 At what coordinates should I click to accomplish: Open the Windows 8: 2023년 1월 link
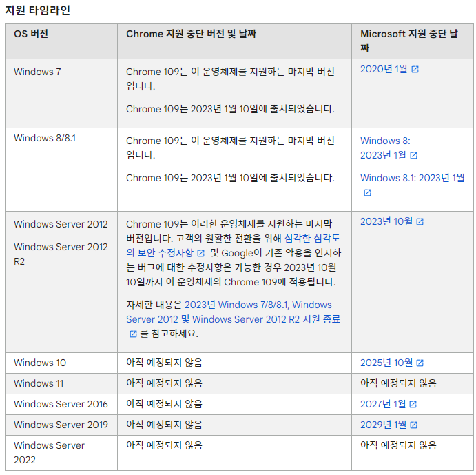pos(385,148)
